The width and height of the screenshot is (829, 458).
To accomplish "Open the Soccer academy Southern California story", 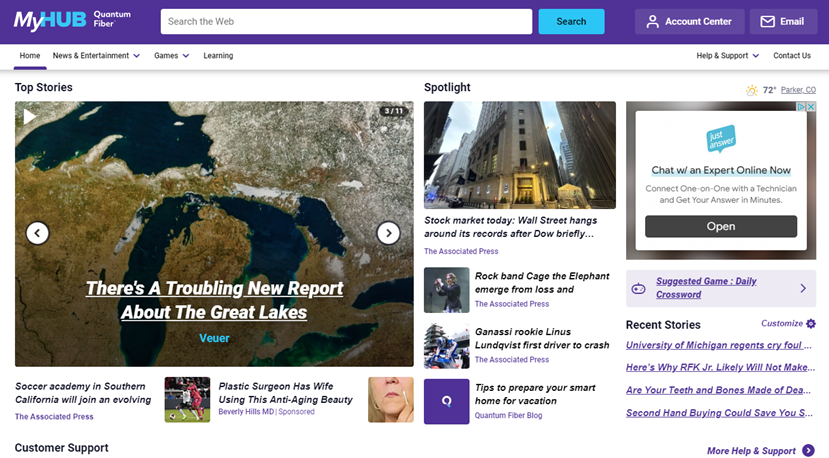I will click(83, 393).
